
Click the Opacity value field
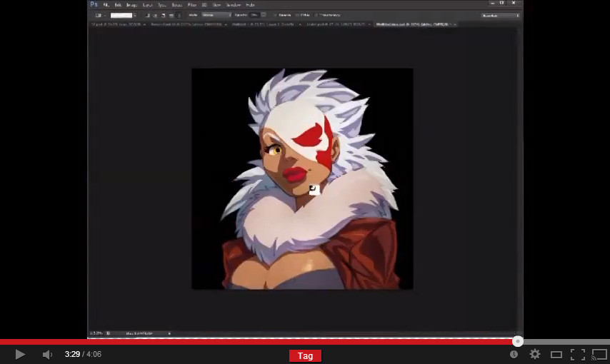[255, 15]
